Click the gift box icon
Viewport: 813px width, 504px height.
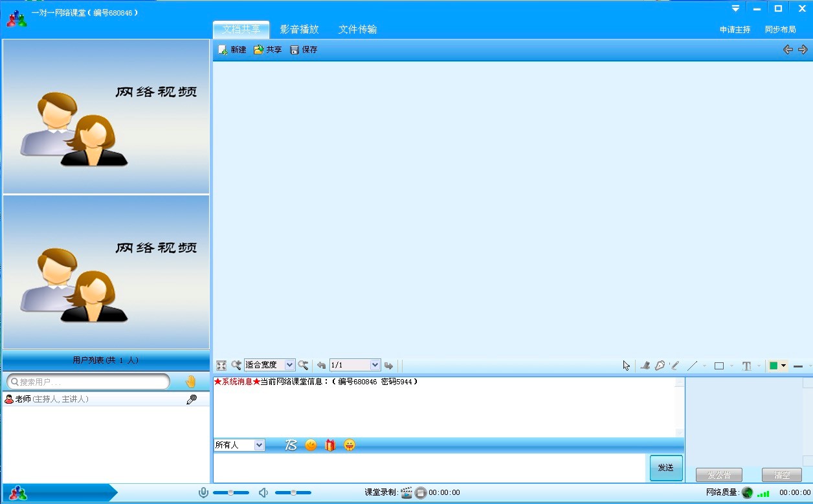point(330,445)
